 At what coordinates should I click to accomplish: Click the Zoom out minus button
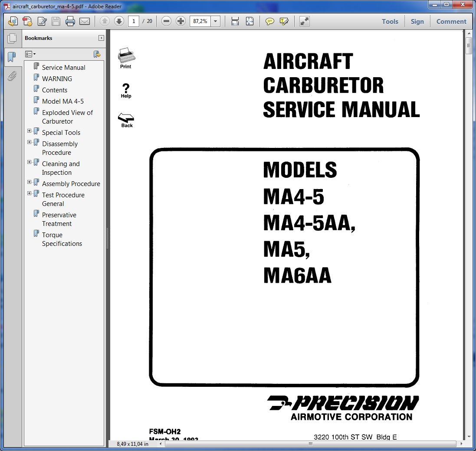[166, 21]
